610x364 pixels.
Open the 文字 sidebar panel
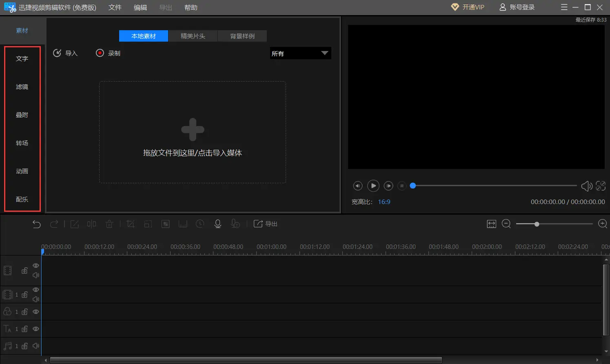[x=22, y=59]
